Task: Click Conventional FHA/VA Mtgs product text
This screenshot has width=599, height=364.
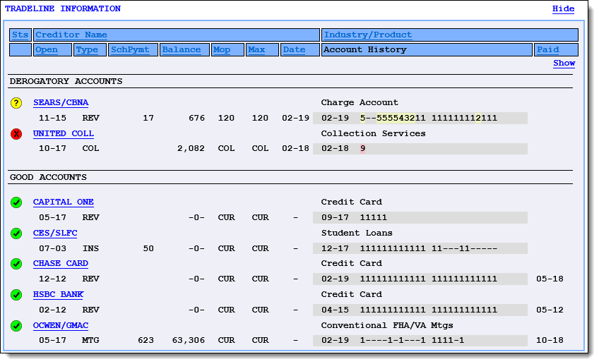Action: [387, 325]
